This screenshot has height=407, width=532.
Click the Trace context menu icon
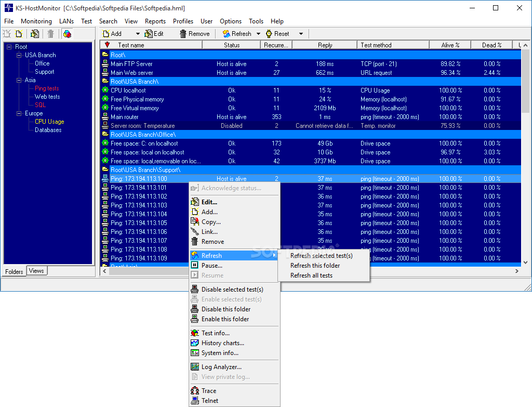tap(195, 391)
